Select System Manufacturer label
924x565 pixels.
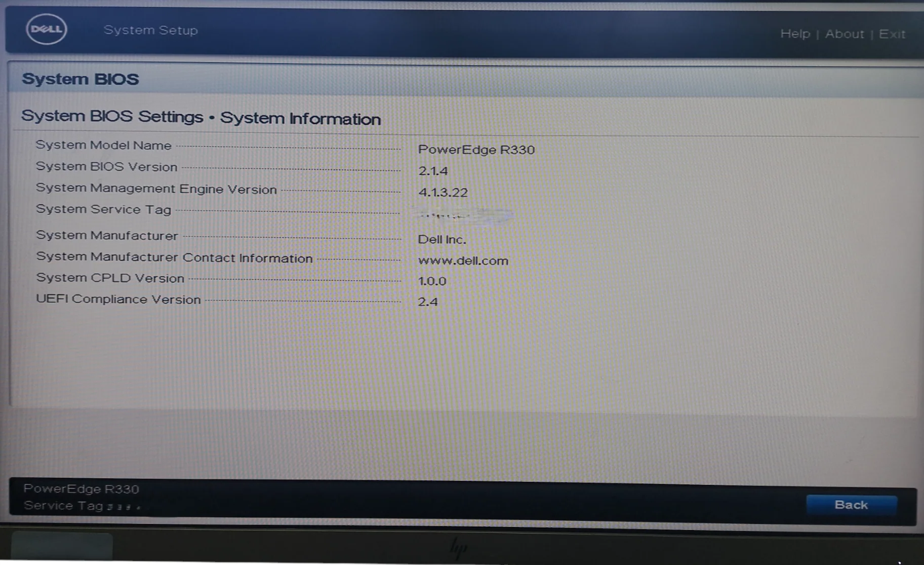point(107,236)
